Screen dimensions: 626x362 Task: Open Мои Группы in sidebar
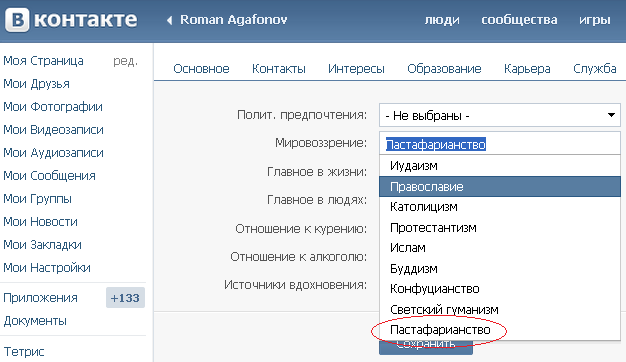38,199
